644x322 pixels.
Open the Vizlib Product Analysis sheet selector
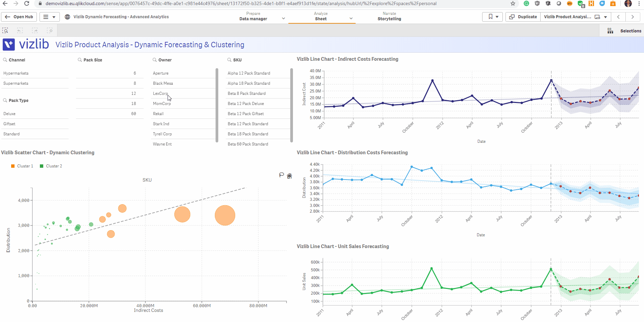pos(575,17)
